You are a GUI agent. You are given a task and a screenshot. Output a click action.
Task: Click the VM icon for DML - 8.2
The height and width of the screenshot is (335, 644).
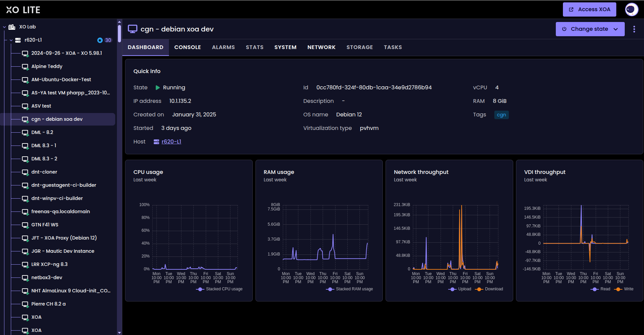(x=25, y=133)
